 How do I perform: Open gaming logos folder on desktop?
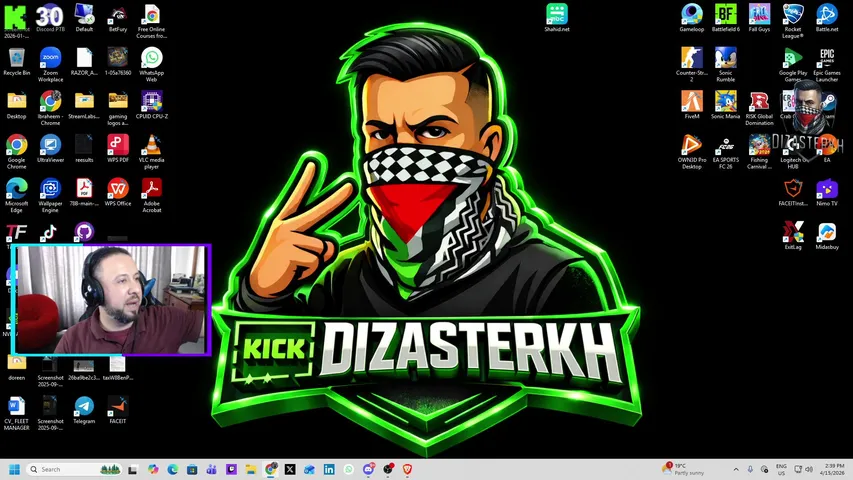pos(118,108)
